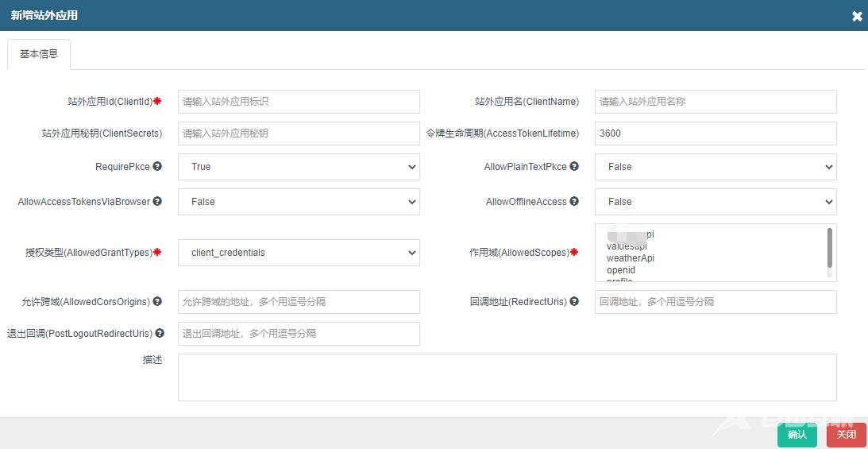Image resolution: width=868 pixels, height=449 pixels.
Task: Click AllowedCorsOrigins help icon
Action: coord(157,302)
